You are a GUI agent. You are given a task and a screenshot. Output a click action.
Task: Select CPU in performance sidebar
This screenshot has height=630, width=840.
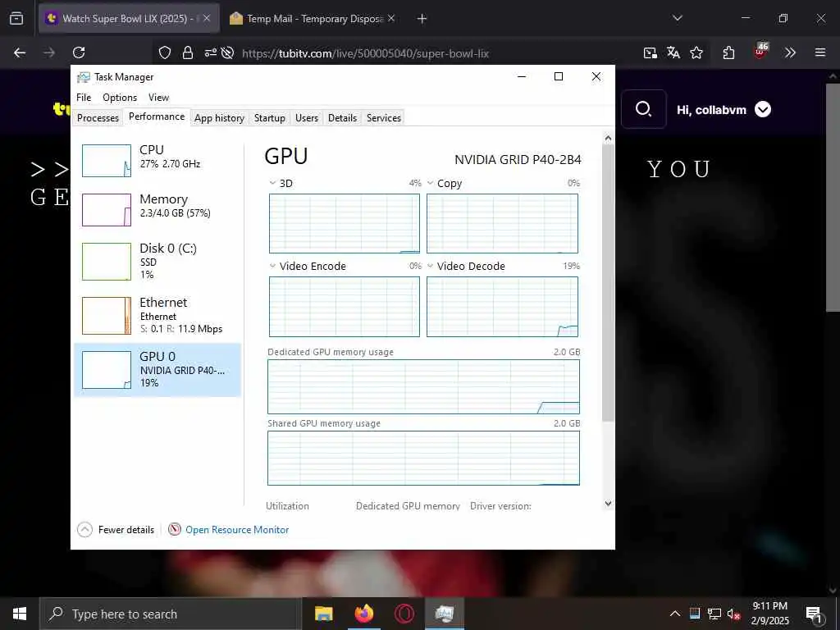(x=157, y=160)
